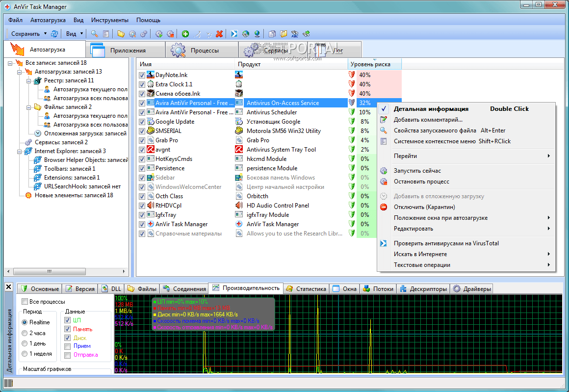Collapse the Internet Explorer tree node

(19, 151)
